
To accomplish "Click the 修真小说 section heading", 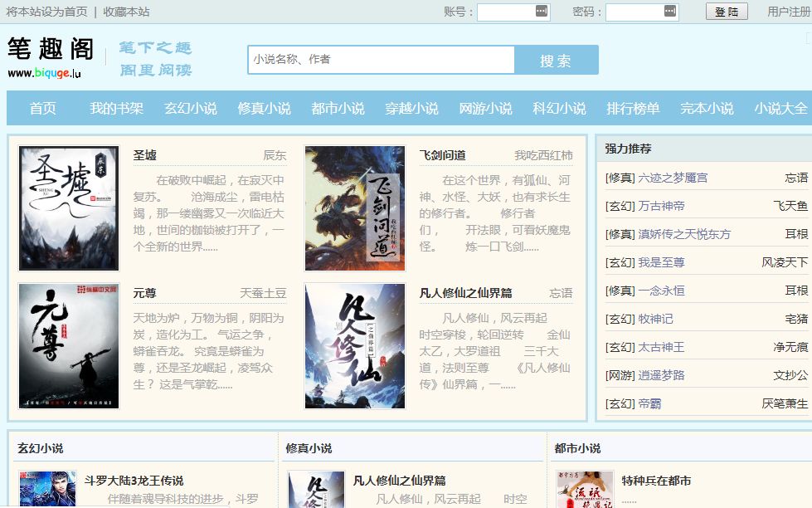I will point(309,448).
